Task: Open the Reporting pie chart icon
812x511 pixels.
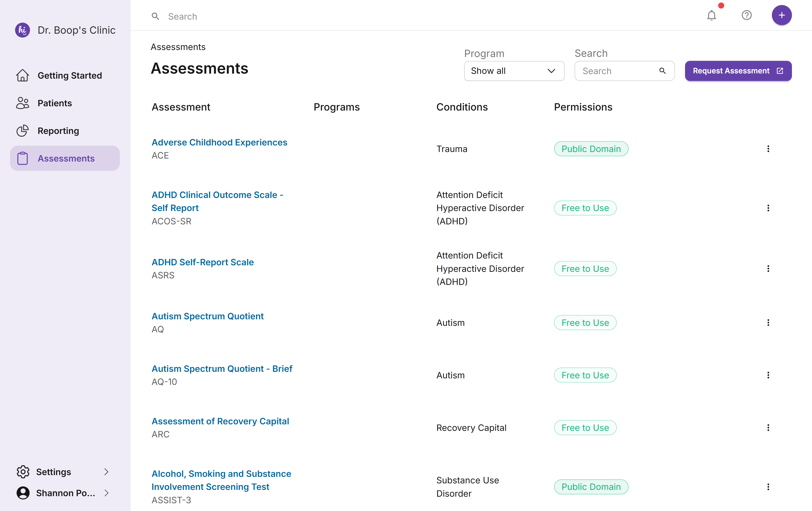Action: point(23,131)
